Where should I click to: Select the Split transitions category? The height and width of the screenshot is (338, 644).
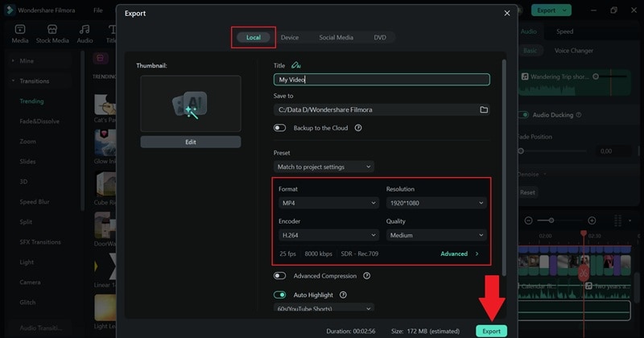tap(26, 222)
